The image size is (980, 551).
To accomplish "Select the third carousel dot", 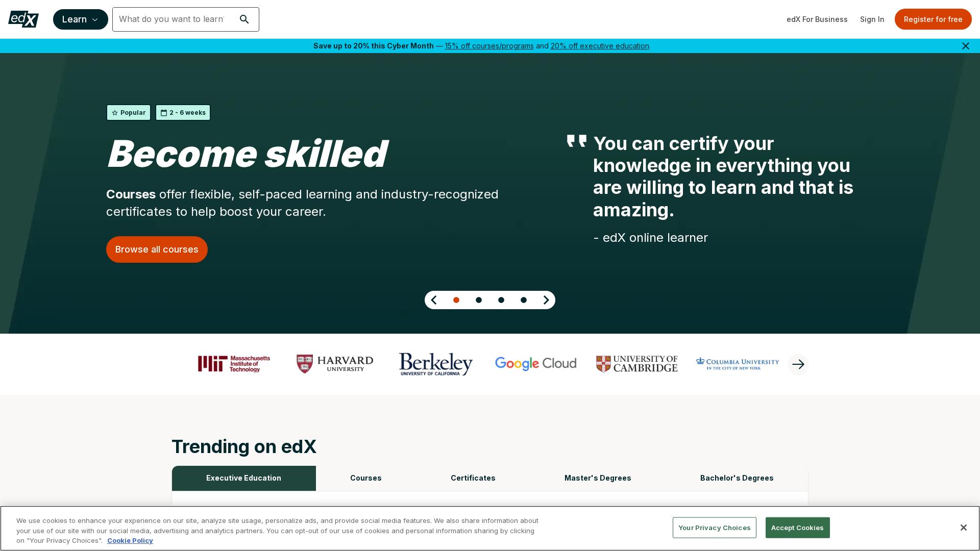I will (x=501, y=300).
